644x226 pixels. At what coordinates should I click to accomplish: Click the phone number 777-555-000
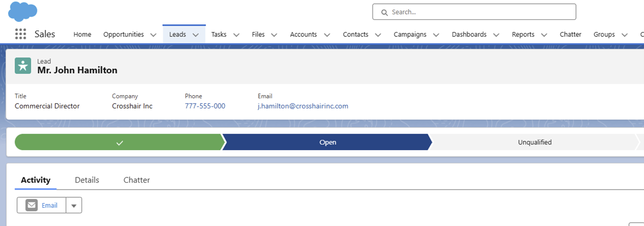coord(205,106)
